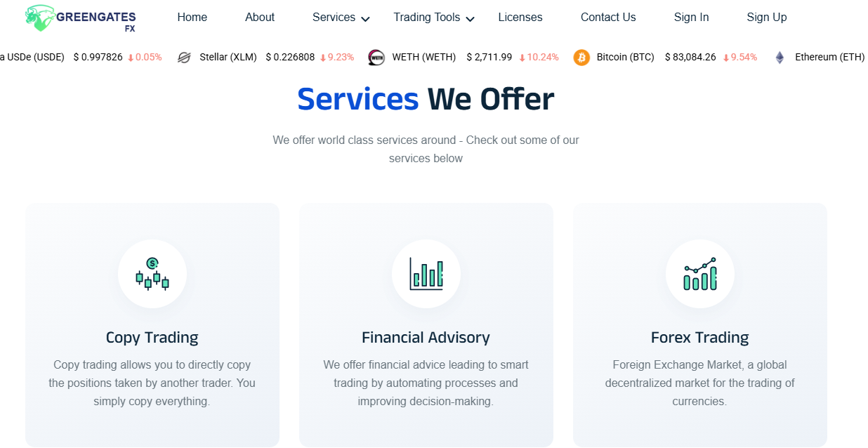The width and height of the screenshot is (868, 448).
Task: Open the Contact Us page
Action: (608, 18)
